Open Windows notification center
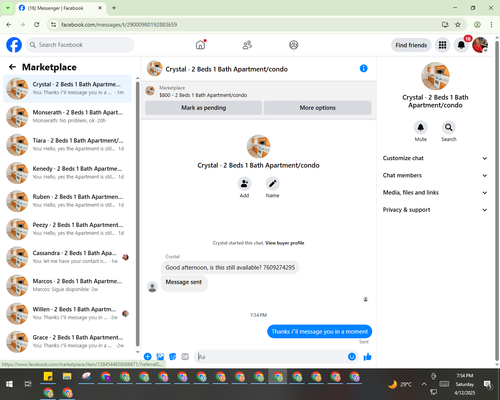The width and height of the screenshot is (500, 400). coord(488,384)
